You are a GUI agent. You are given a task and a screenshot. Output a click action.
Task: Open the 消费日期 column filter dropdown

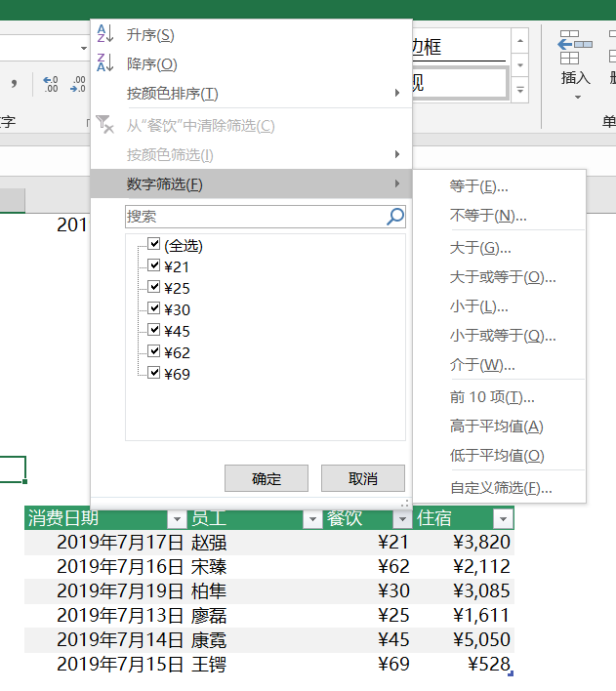click(176, 519)
